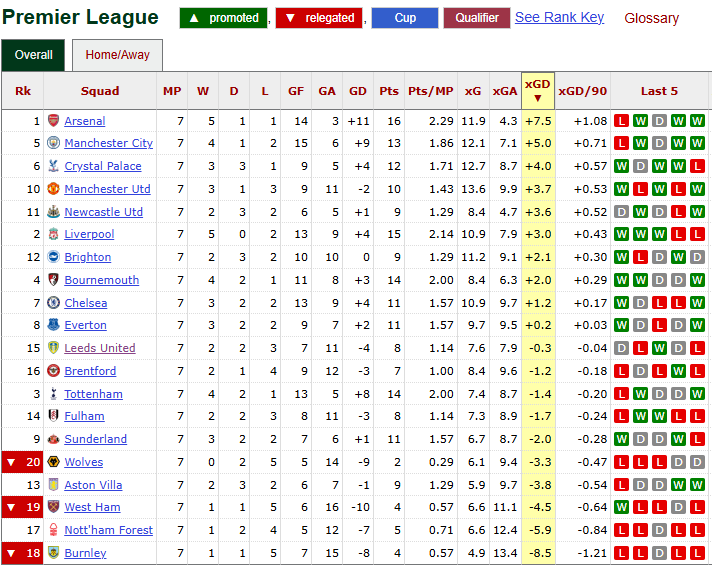Image resolution: width=712 pixels, height=571 pixels.
Task: Click the Manchester City crest icon
Action: coord(53,144)
